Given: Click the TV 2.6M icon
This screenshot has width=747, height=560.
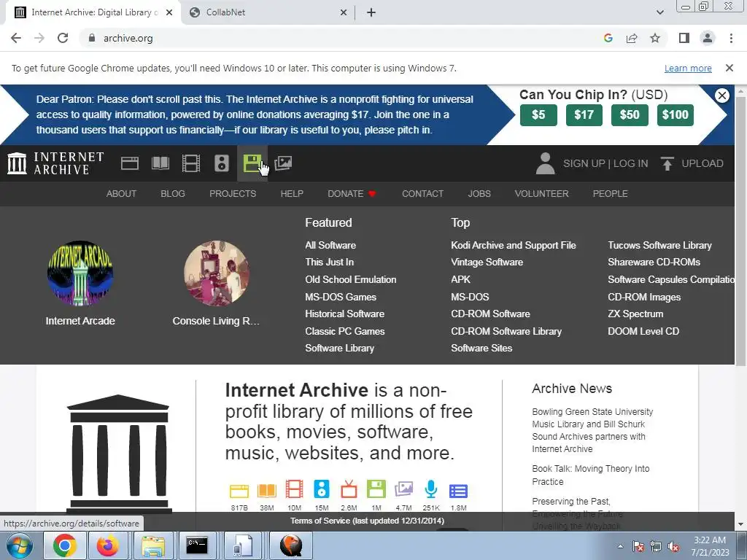Looking at the screenshot, I should point(349,489).
